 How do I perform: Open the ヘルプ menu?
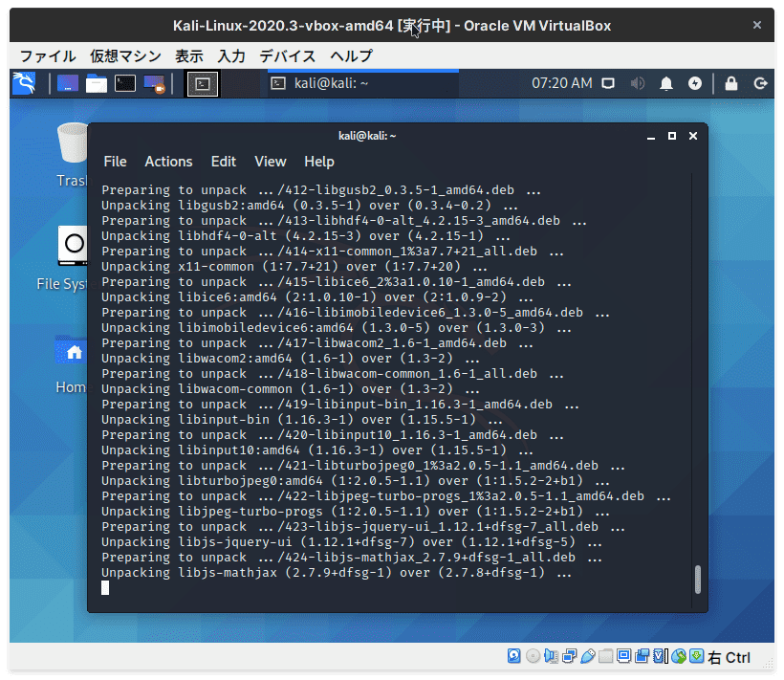[x=351, y=55]
